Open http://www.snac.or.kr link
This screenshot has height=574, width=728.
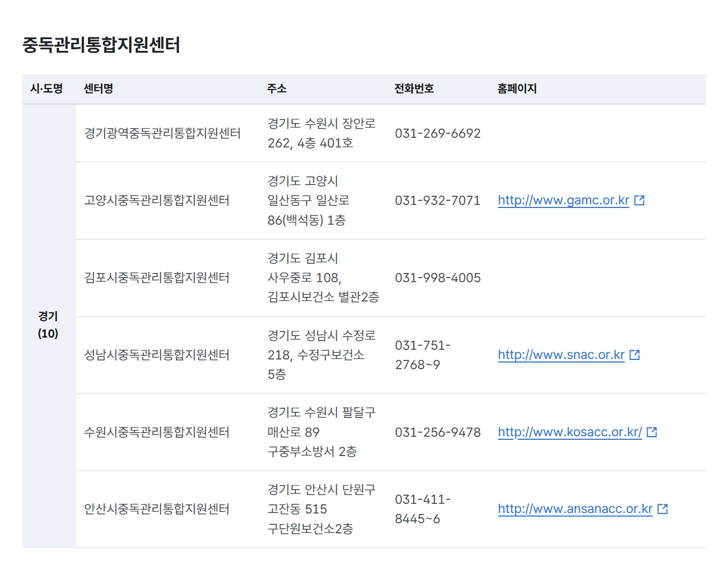(561, 354)
